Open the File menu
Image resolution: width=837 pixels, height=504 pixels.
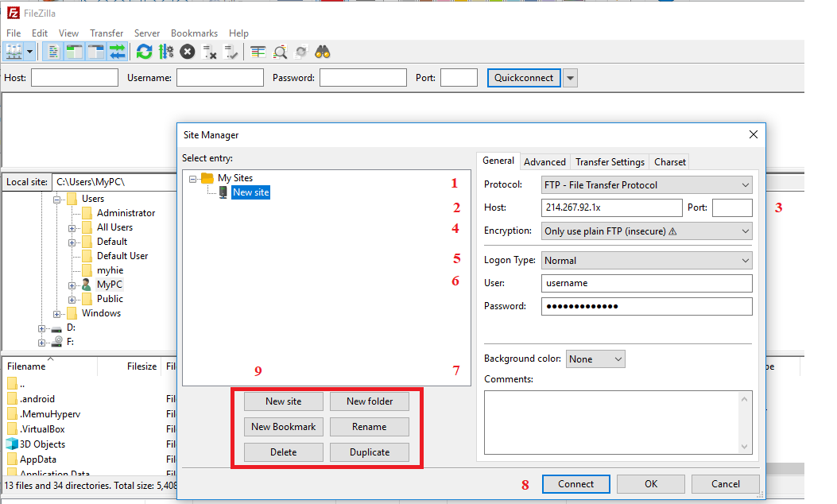coord(14,33)
